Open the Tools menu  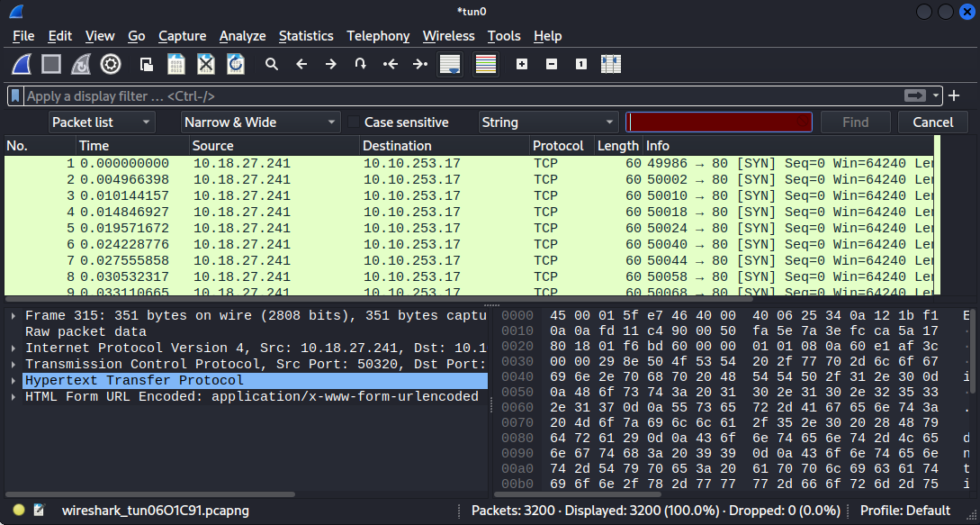[x=504, y=36]
